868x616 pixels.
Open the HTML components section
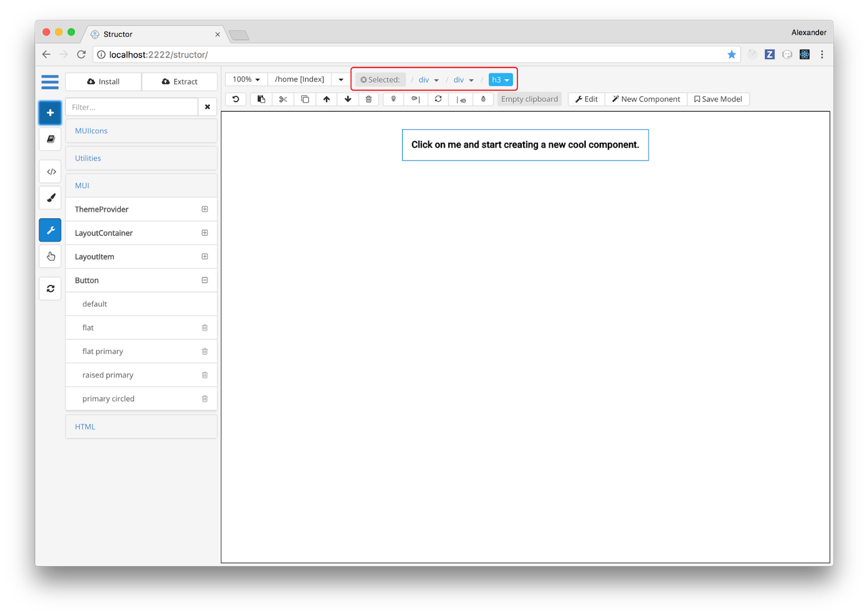click(x=85, y=427)
